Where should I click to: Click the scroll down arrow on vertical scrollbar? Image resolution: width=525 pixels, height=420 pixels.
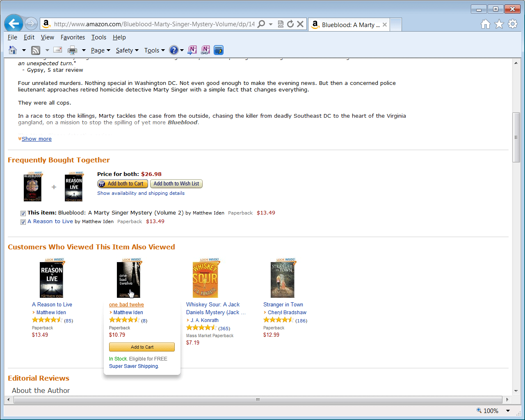(516, 391)
